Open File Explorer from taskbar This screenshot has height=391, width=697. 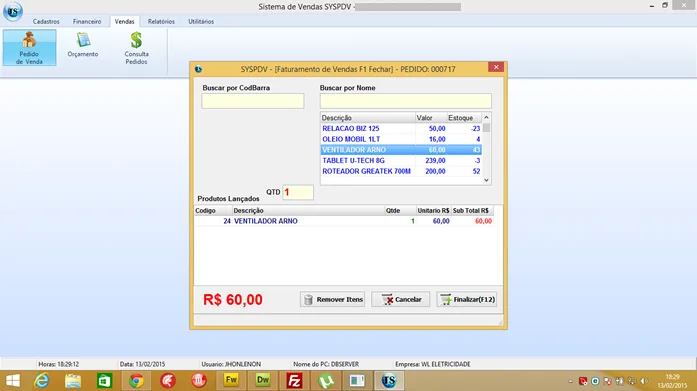[x=73, y=381]
